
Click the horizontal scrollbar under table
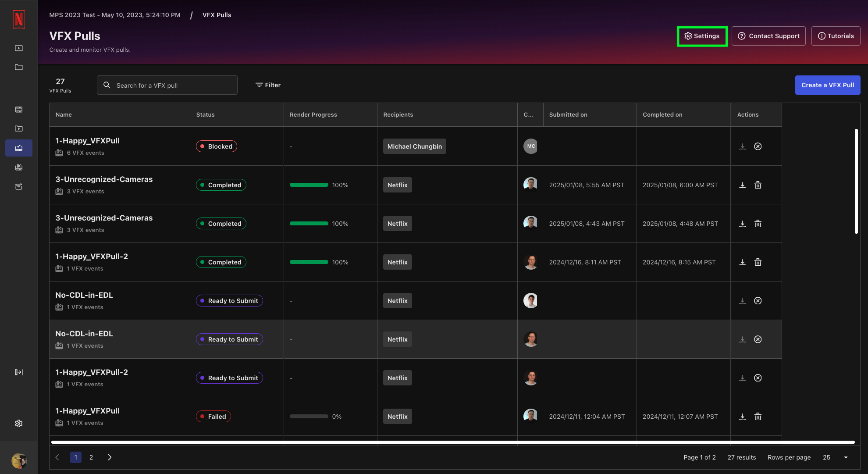452,442
